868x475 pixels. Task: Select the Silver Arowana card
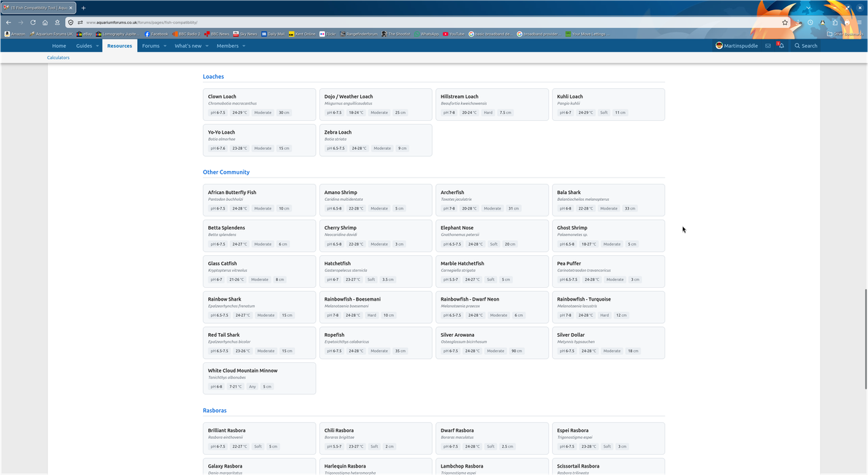pyautogui.click(x=492, y=343)
